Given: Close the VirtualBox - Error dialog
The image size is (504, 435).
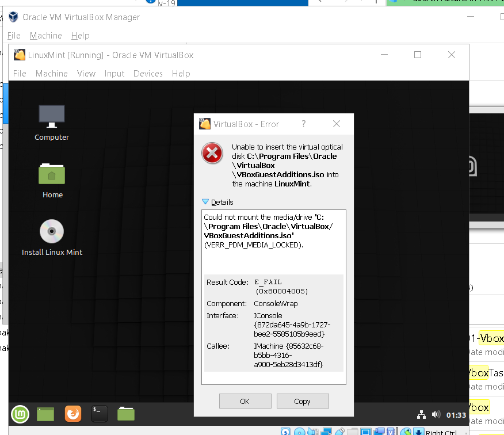Looking at the screenshot, I should (337, 124).
